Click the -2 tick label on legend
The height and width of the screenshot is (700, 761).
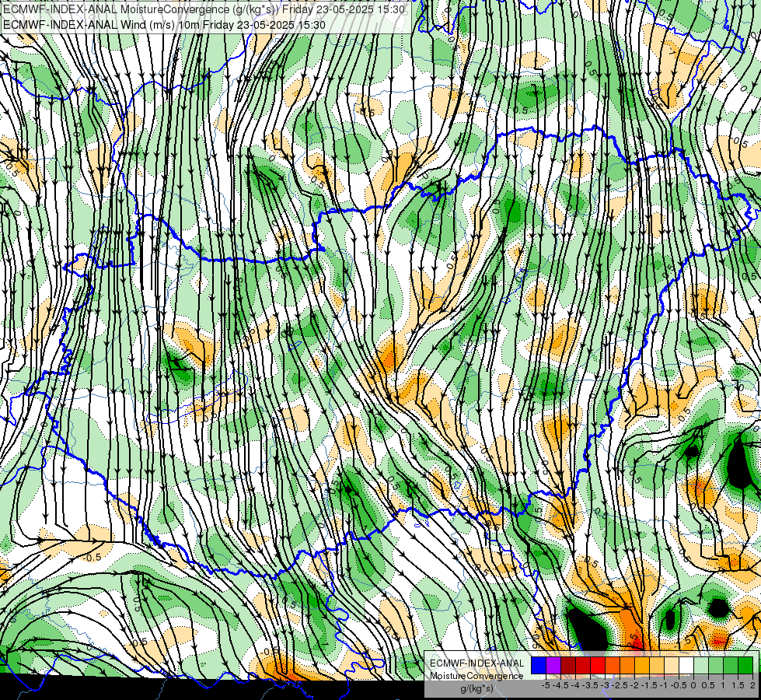pos(635,685)
